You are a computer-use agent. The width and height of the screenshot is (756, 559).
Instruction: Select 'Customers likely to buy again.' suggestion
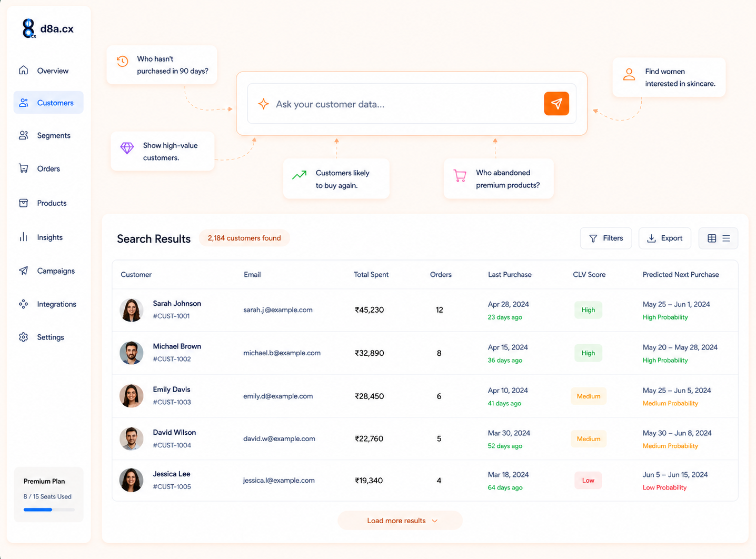[336, 179]
